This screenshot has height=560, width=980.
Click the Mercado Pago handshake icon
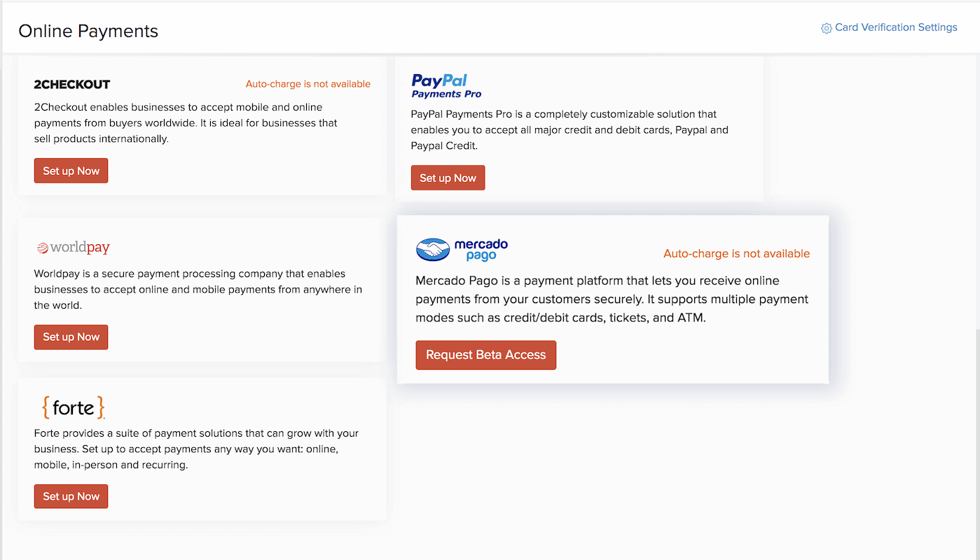[x=433, y=249]
